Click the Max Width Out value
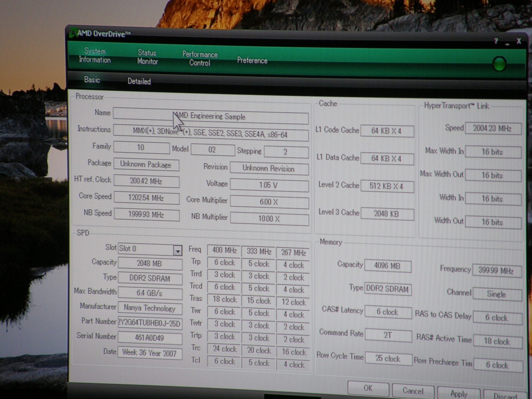 [493, 176]
